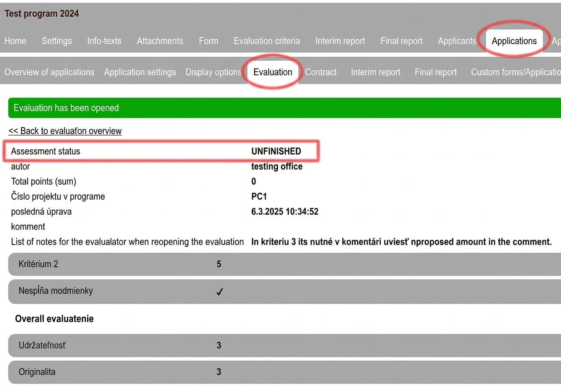Switch to the Settings tab
561x392 pixels.
[57, 41]
